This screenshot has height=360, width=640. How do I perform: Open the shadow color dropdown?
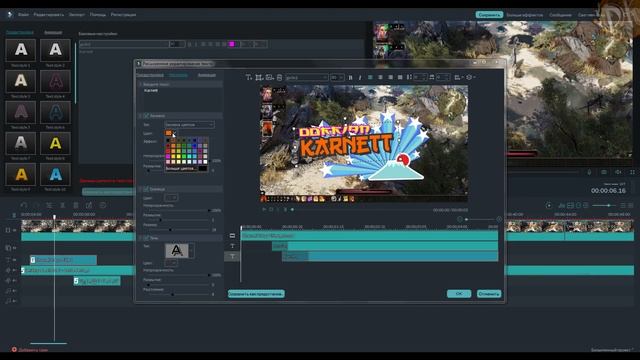171,263
